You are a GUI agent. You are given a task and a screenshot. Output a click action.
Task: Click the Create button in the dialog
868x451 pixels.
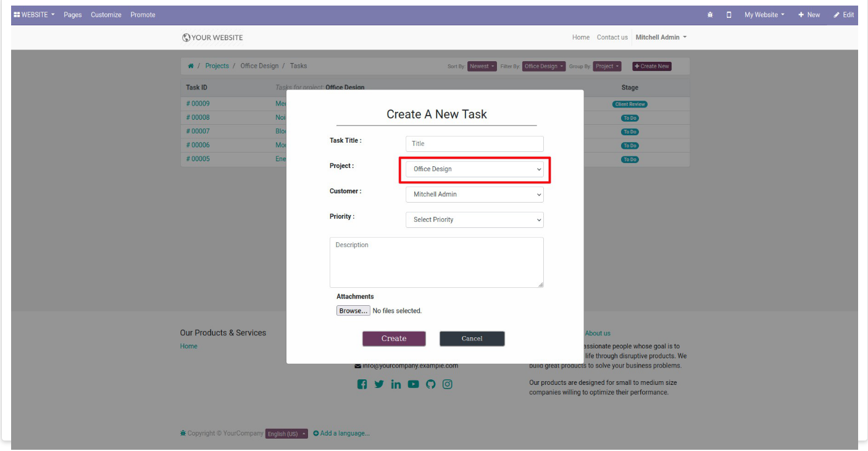click(x=394, y=339)
